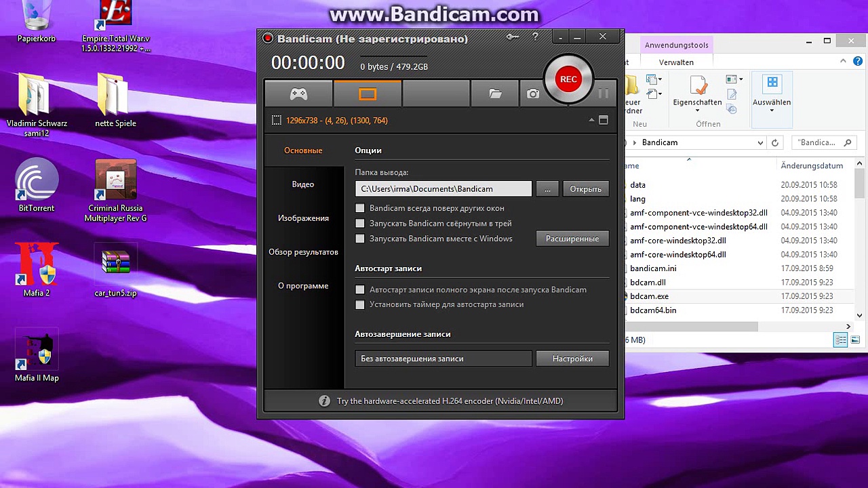The image size is (868, 488).
Task: Toggle start Bandicam minimized to tray
Action: click(x=360, y=224)
